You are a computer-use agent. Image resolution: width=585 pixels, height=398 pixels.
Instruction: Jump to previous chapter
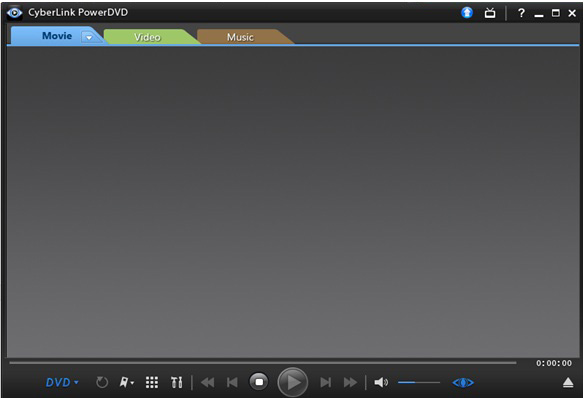(232, 382)
